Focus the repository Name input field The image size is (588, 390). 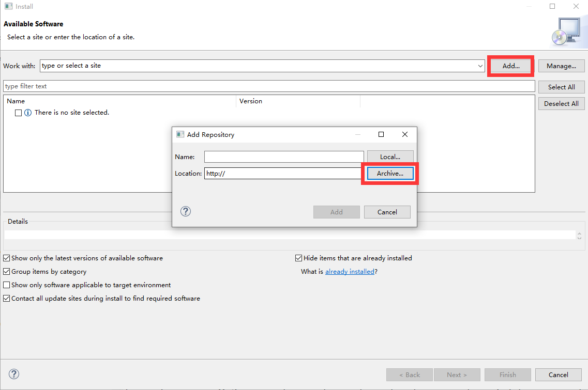coord(284,157)
